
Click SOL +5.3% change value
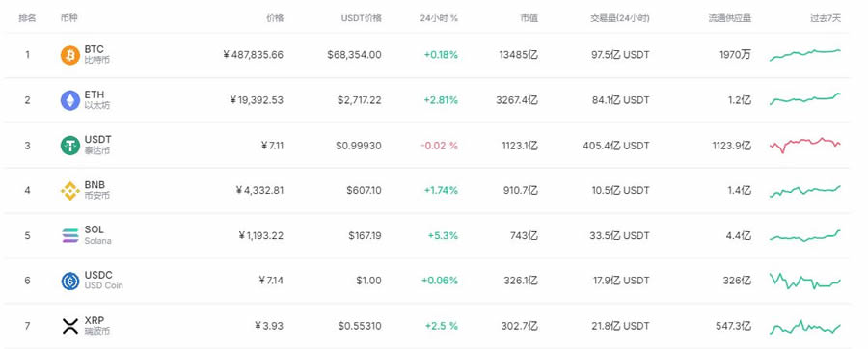coord(443,235)
